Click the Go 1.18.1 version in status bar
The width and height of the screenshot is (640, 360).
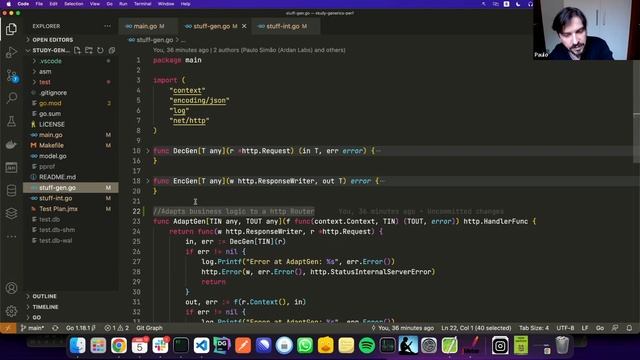[81, 328]
